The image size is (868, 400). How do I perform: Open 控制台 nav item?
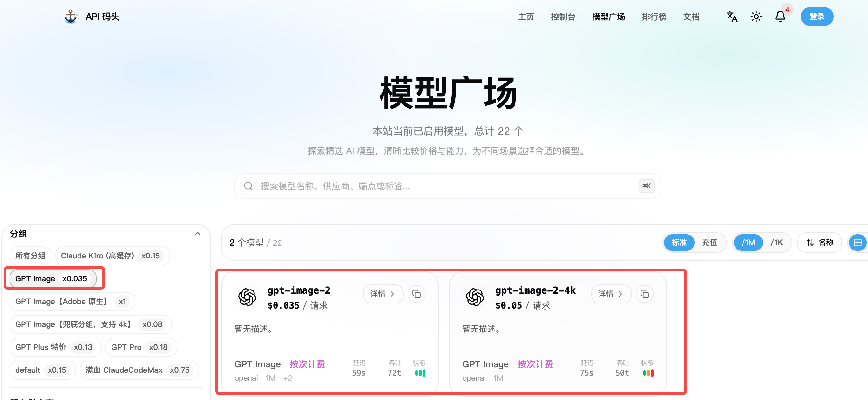click(563, 17)
